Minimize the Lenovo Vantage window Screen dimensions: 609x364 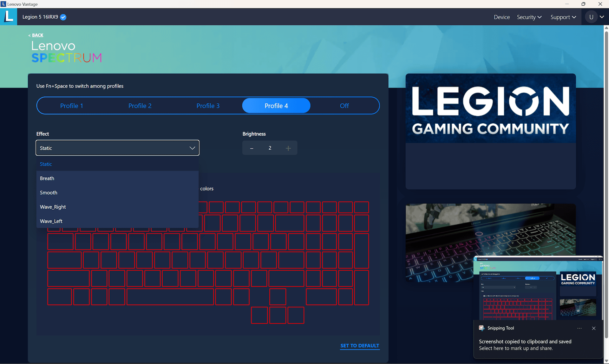[x=567, y=4]
